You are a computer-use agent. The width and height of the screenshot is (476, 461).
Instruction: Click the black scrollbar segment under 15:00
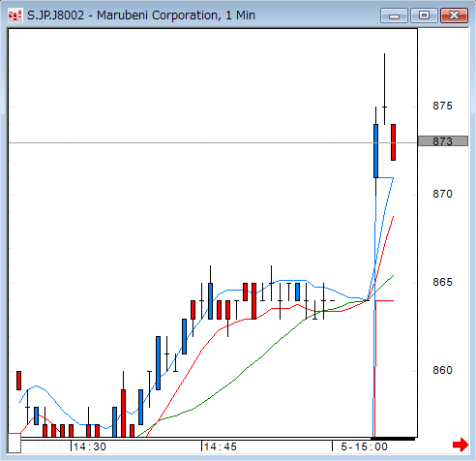pyautogui.click(x=393, y=439)
